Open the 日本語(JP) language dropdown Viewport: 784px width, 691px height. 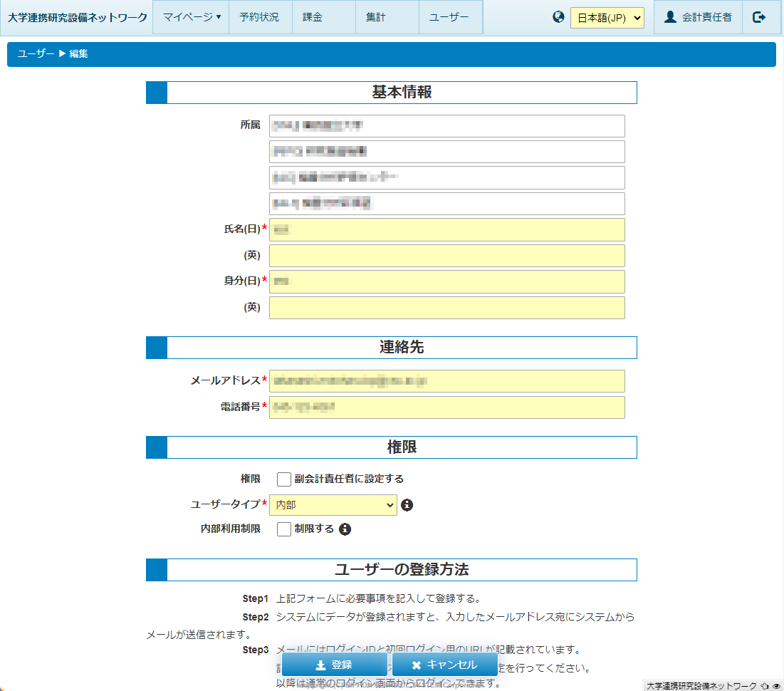pyautogui.click(x=607, y=18)
